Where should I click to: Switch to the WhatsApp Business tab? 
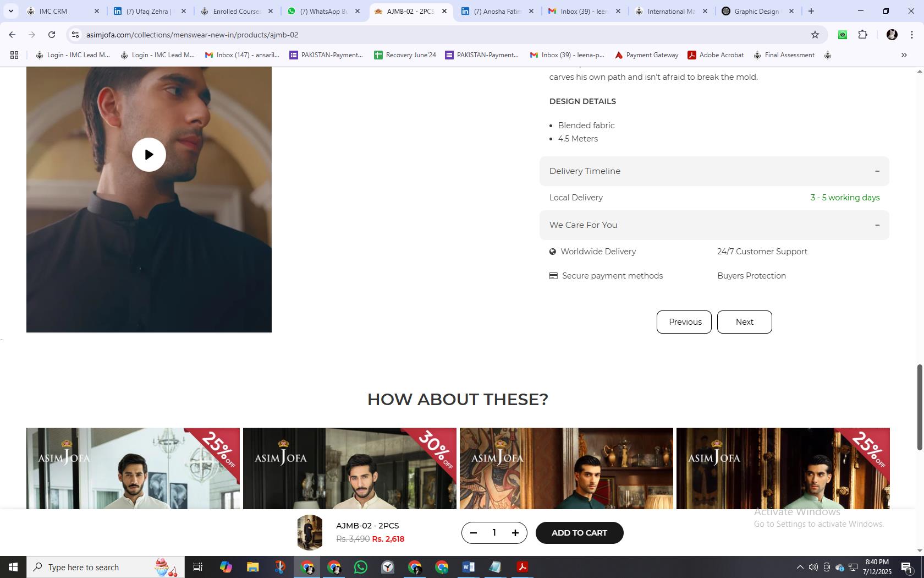[323, 11]
